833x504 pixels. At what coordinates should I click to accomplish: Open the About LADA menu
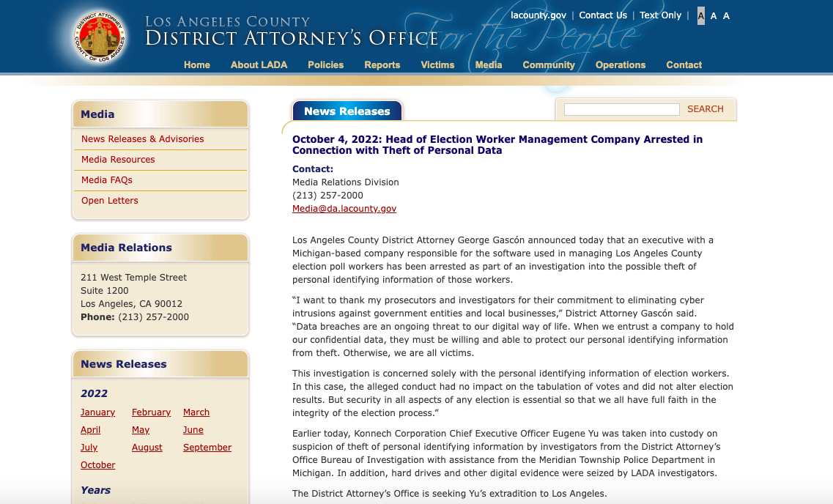click(x=259, y=64)
